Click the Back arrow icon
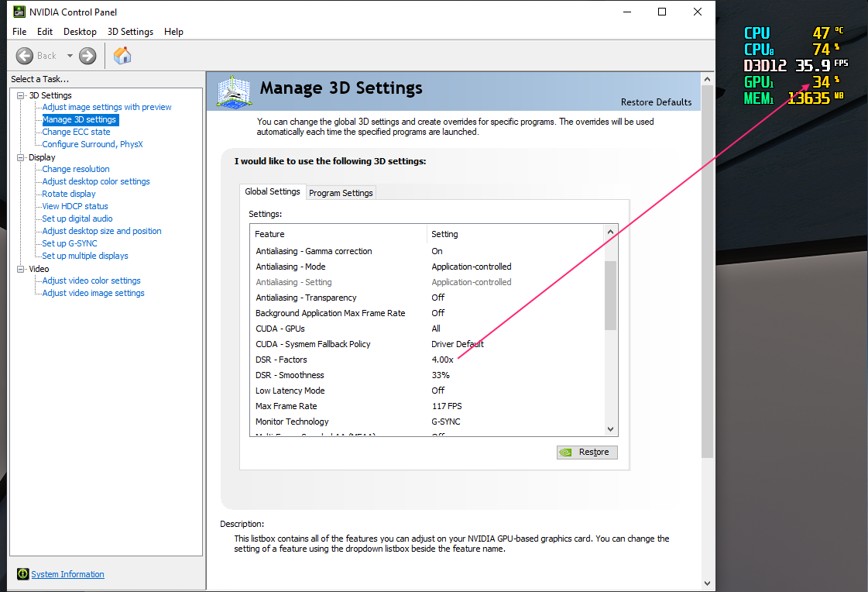 pyautogui.click(x=24, y=56)
